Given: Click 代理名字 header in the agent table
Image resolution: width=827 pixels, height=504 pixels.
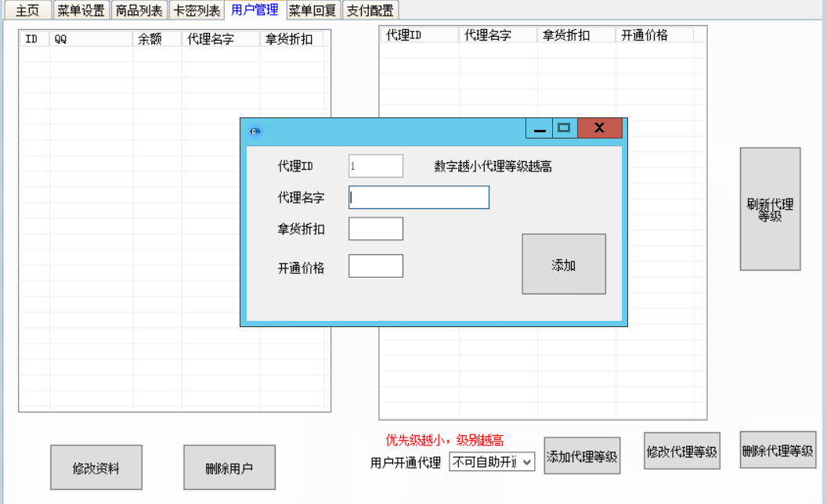Looking at the screenshot, I should [498, 35].
